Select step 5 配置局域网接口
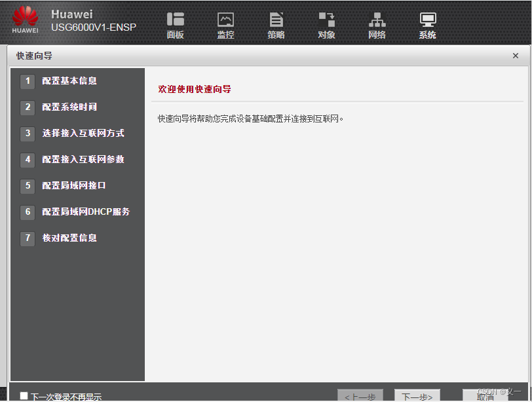This screenshot has width=532, height=402. (x=63, y=186)
